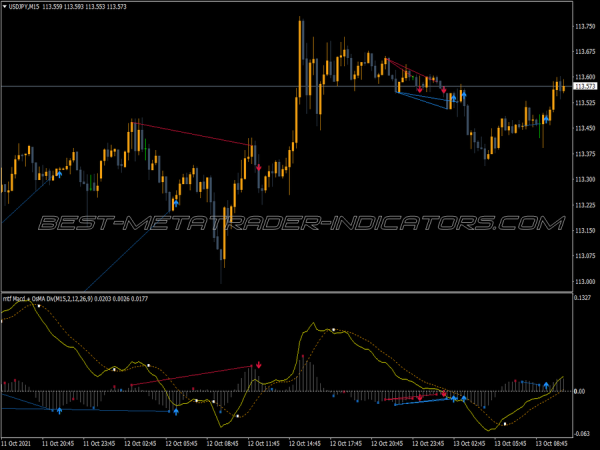Click the blue up arrow in the MACD window above 11 Oct 20:45
The image size is (600, 450).
[59, 411]
